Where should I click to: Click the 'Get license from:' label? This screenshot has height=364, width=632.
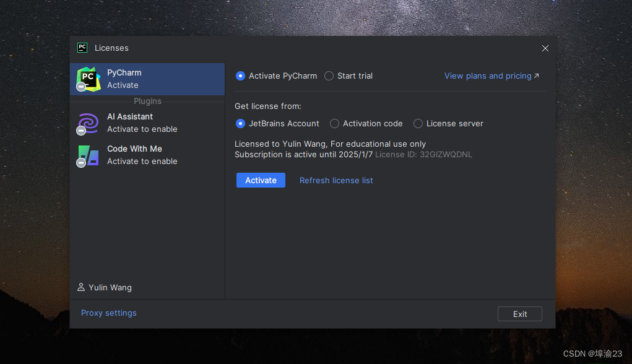268,106
